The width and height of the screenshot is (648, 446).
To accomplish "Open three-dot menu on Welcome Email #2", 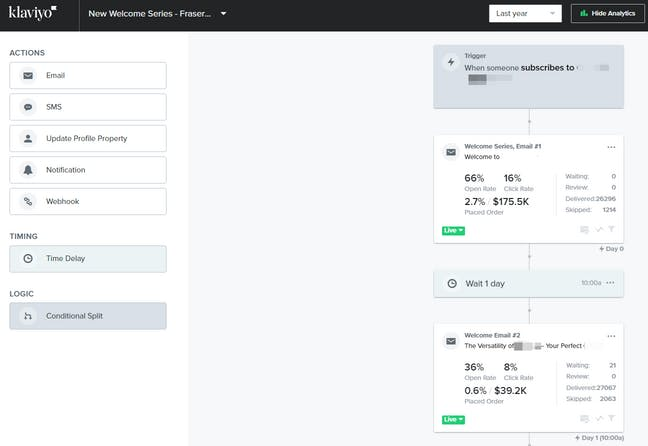I will 611,335.
